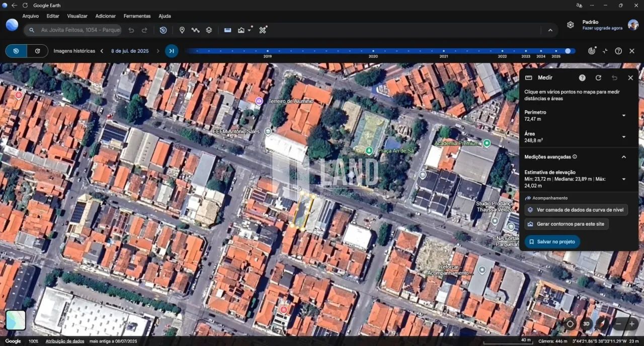
Task: Open the Ajuda menu
Action: click(x=165, y=16)
